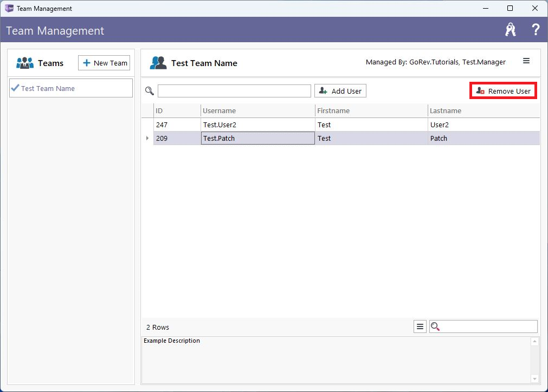This screenshot has width=548, height=392.
Task: Click the Example Description text area
Action: tap(336, 360)
